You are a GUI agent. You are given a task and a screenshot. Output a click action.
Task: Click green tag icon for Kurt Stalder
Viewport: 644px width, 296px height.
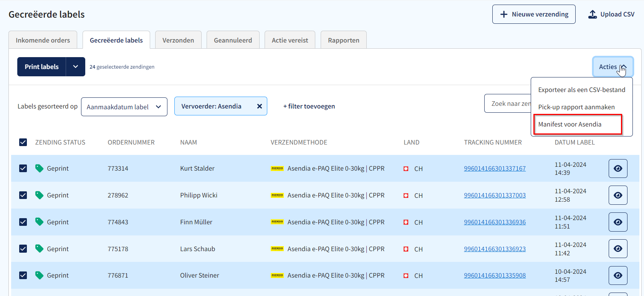point(39,168)
